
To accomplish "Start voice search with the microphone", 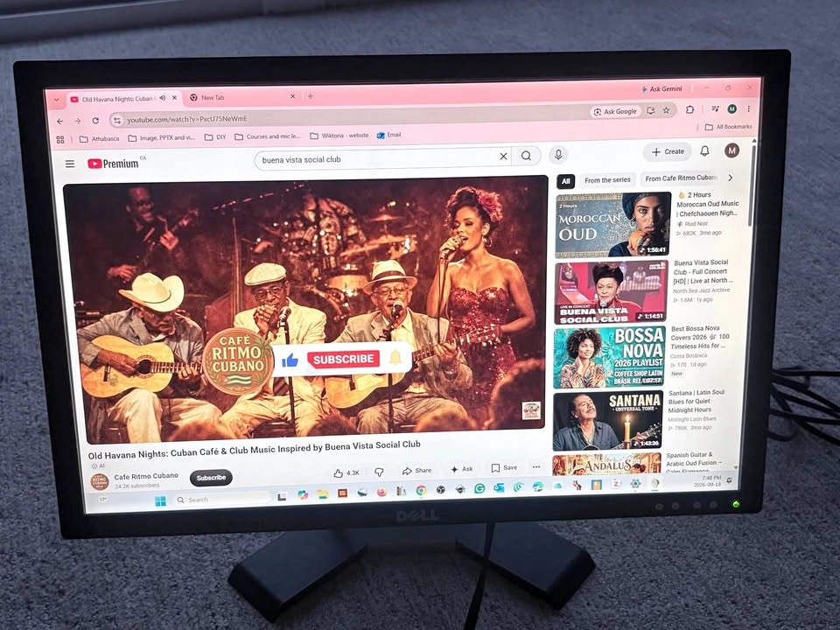I will click(558, 155).
